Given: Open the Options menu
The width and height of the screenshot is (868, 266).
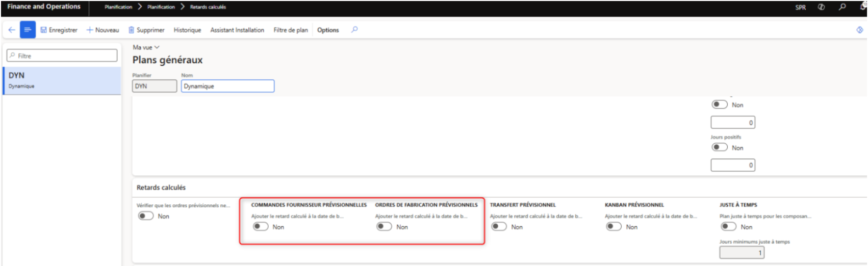Looking at the screenshot, I should pos(328,30).
